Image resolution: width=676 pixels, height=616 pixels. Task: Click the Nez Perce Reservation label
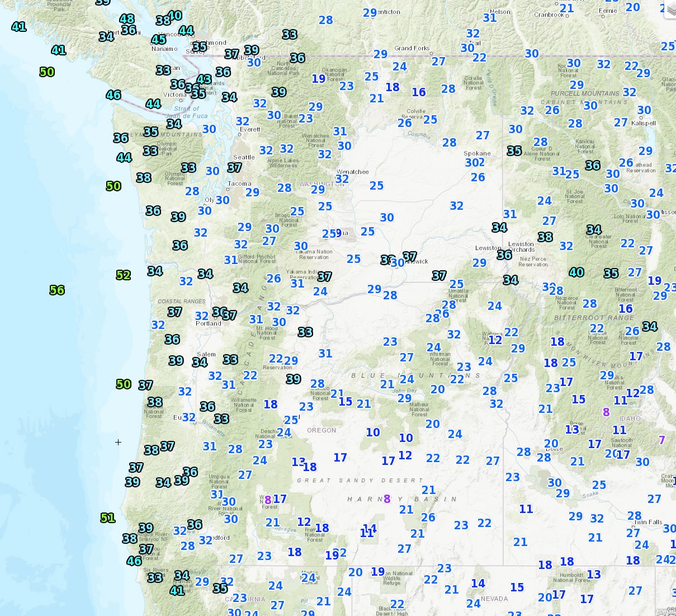point(533,262)
